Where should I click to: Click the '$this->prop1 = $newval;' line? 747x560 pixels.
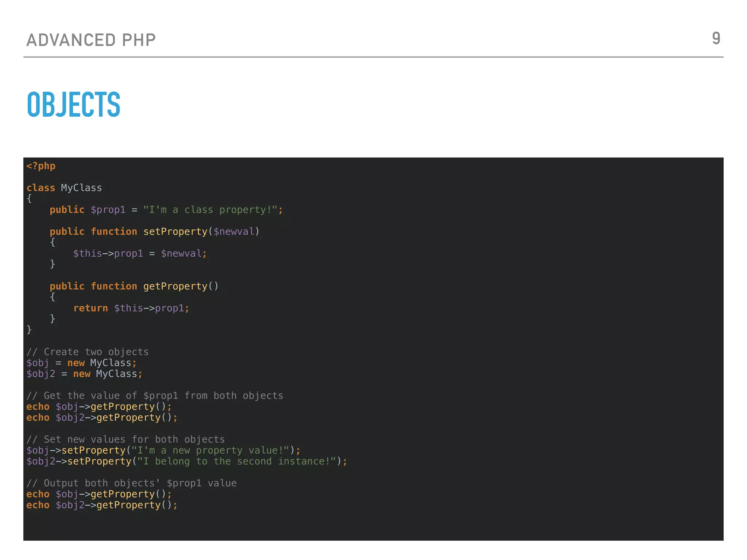[x=140, y=253]
